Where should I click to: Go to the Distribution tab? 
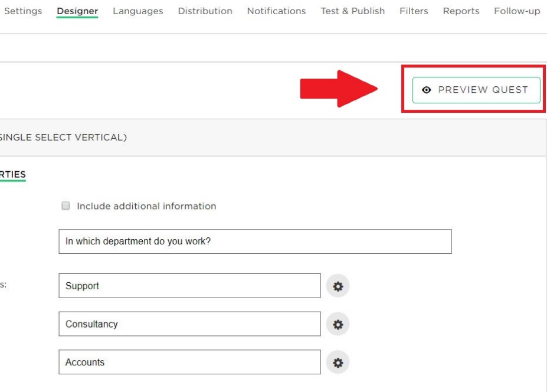pyautogui.click(x=205, y=11)
